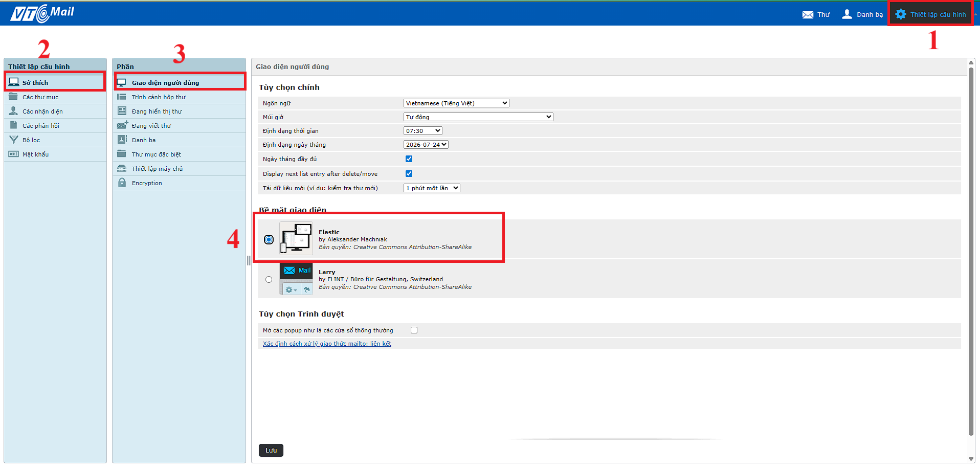Click the Trình cảnh hộp thư icon
The width and height of the screenshot is (980, 472).
(122, 97)
